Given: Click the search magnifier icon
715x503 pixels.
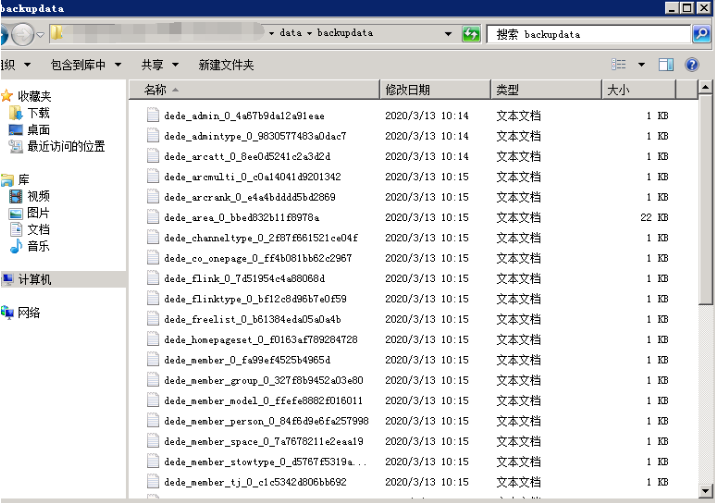Looking at the screenshot, I should click(701, 34).
